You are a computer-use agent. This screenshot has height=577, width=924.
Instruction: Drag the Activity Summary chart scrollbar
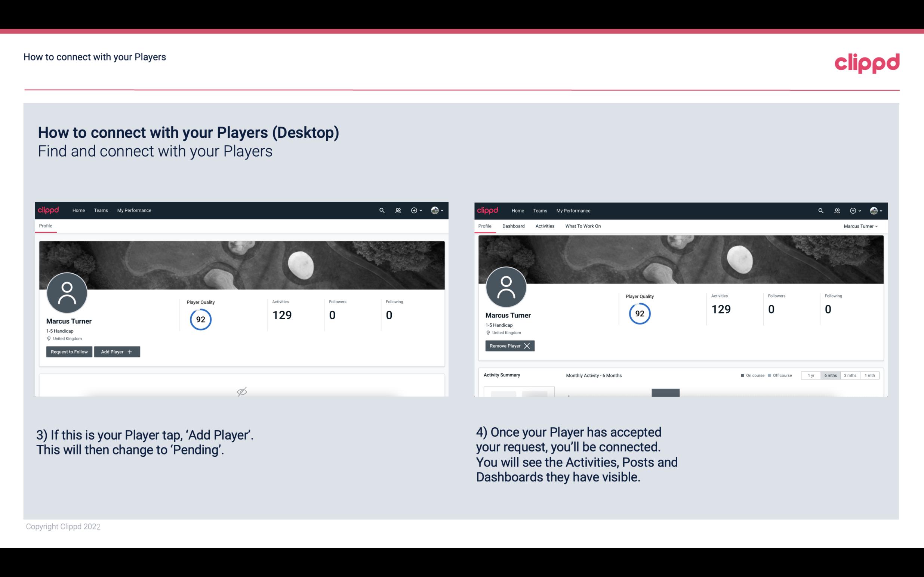pyautogui.click(x=665, y=392)
